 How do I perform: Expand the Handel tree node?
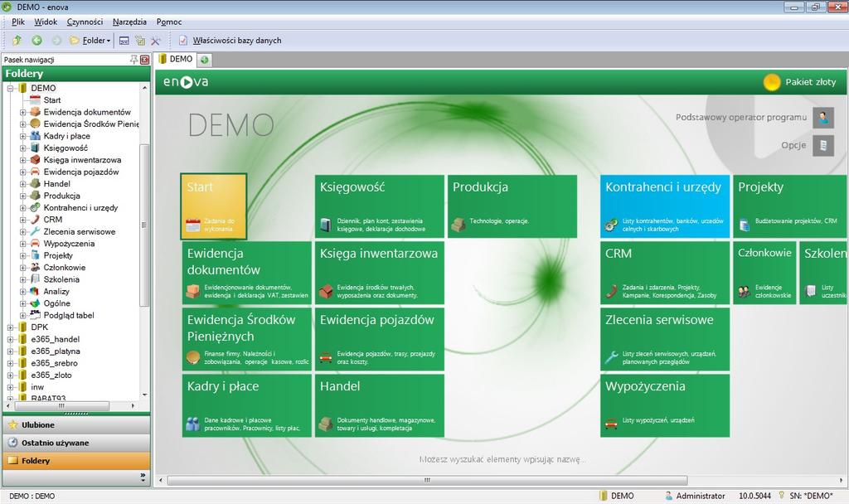pos(22,183)
